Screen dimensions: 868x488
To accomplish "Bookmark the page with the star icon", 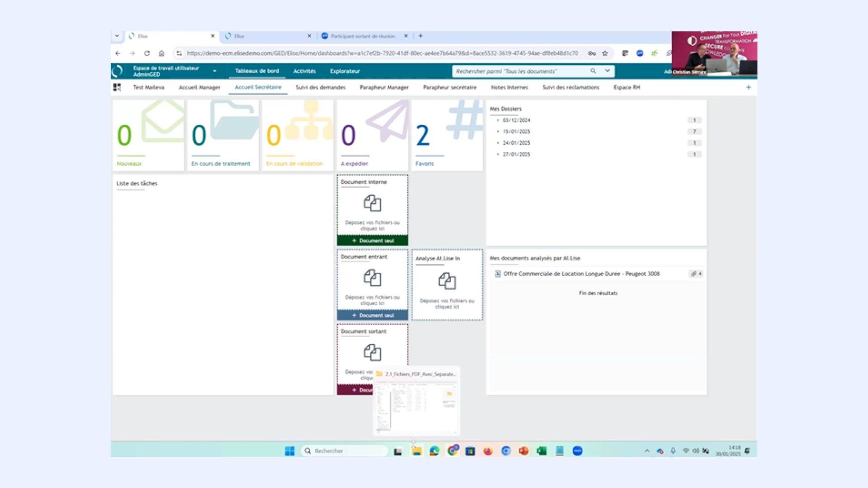I will [605, 53].
